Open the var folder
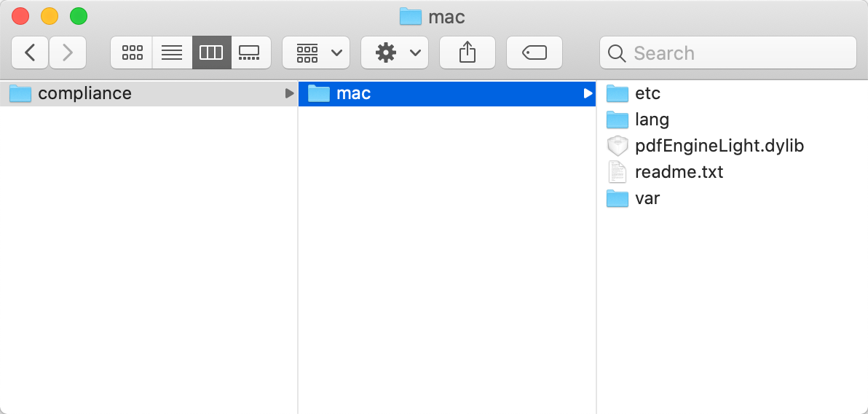 click(647, 198)
